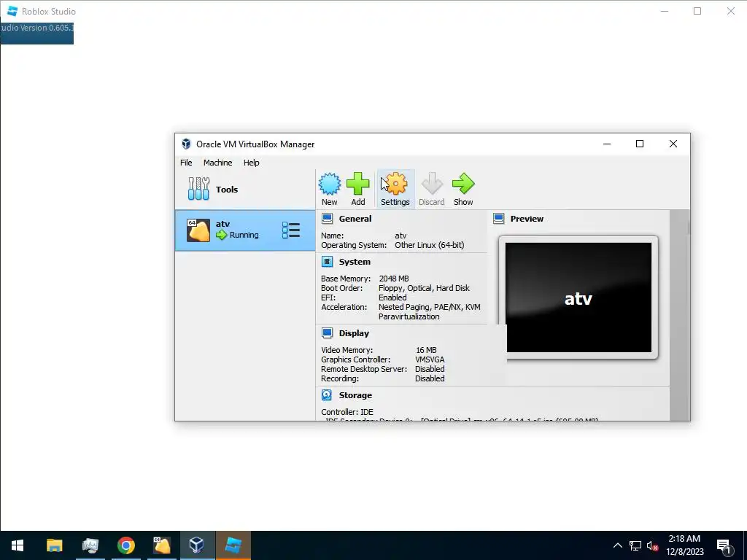Open the Machine menu in VirtualBox
747x560 pixels.
[217, 163]
